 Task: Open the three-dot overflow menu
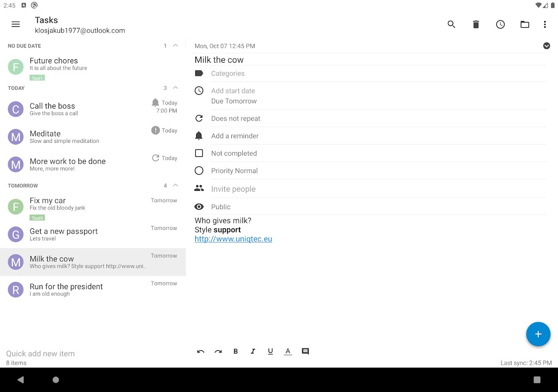[545, 24]
